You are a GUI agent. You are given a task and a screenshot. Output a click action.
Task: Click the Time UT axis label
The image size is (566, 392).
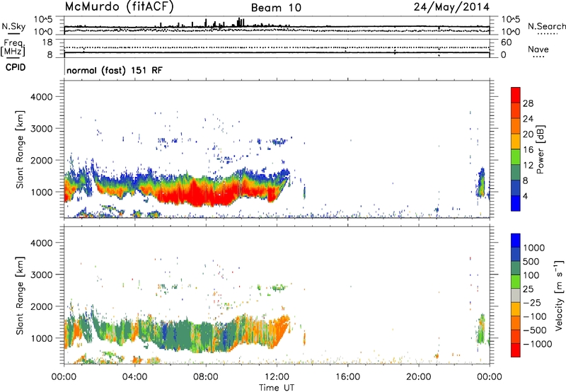click(x=277, y=388)
